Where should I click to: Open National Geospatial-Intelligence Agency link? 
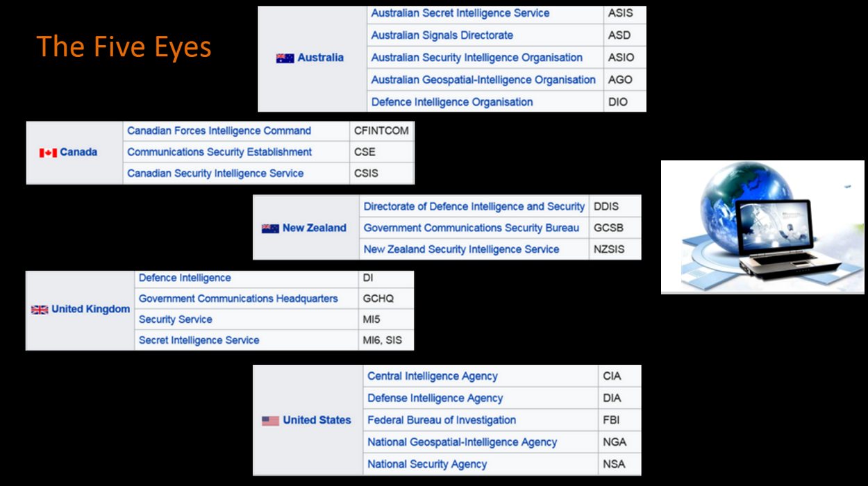tap(462, 442)
